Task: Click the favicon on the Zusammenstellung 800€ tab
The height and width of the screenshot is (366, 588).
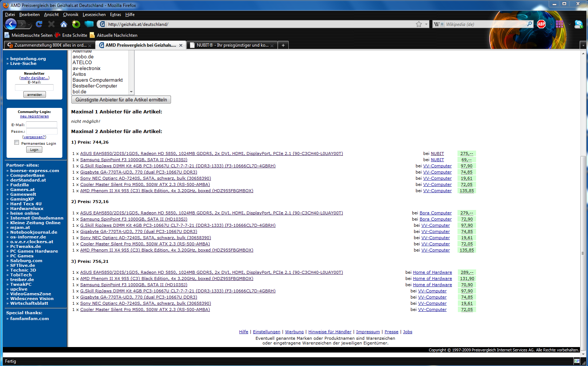Action: click(x=10, y=45)
